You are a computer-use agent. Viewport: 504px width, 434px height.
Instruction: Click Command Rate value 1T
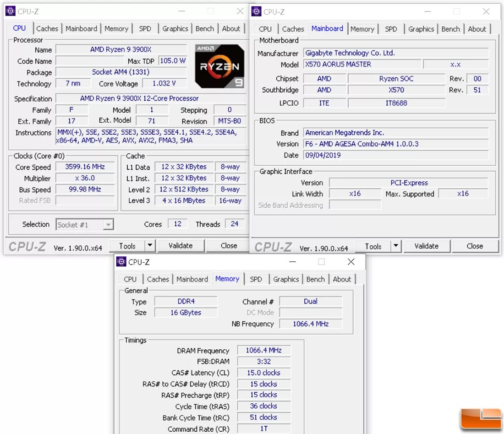tap(264, 429)
